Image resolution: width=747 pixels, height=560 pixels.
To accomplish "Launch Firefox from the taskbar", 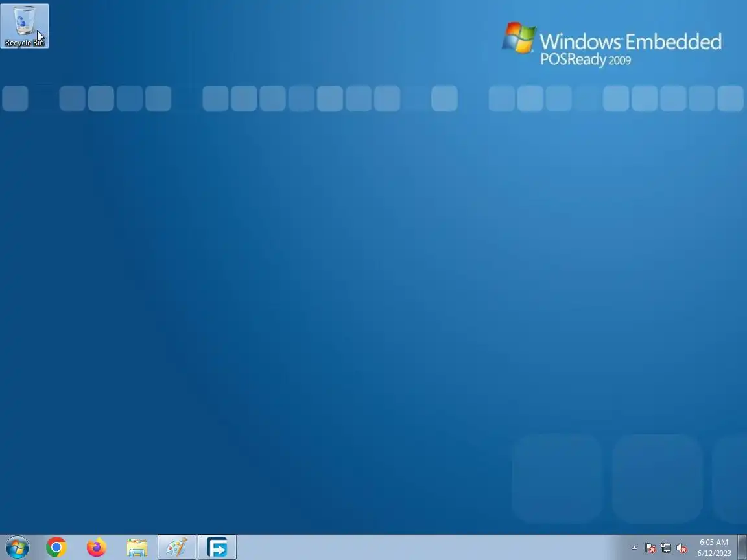I will click(x=96, y=548).
